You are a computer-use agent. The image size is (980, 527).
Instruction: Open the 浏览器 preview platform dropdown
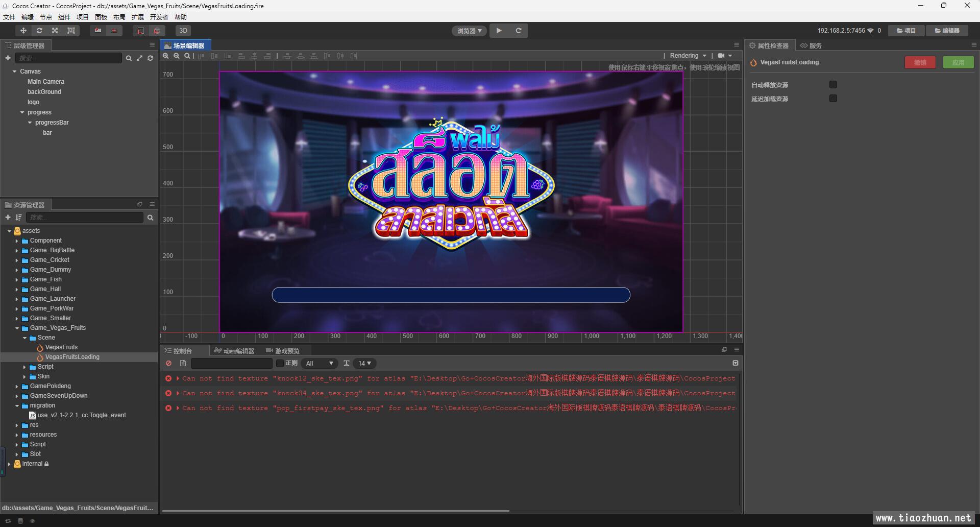[469, 31]
